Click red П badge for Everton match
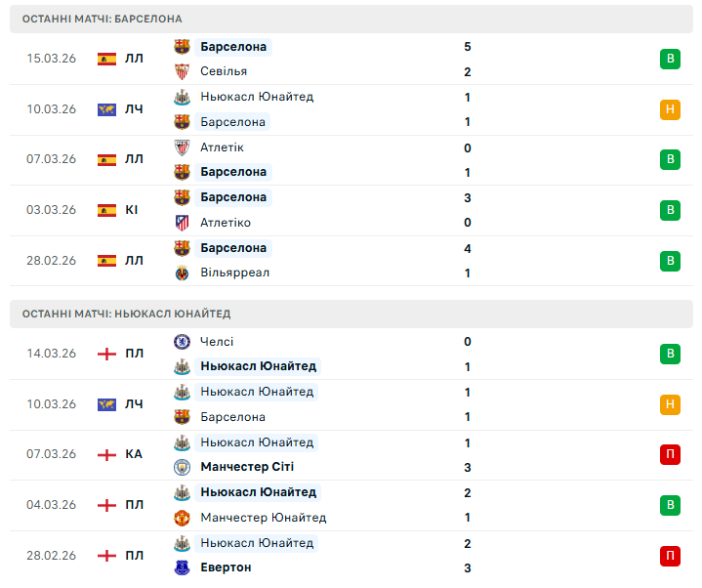The width and height of the screenshot is (702, 588). pyautogui.click(x=670, y=556)
